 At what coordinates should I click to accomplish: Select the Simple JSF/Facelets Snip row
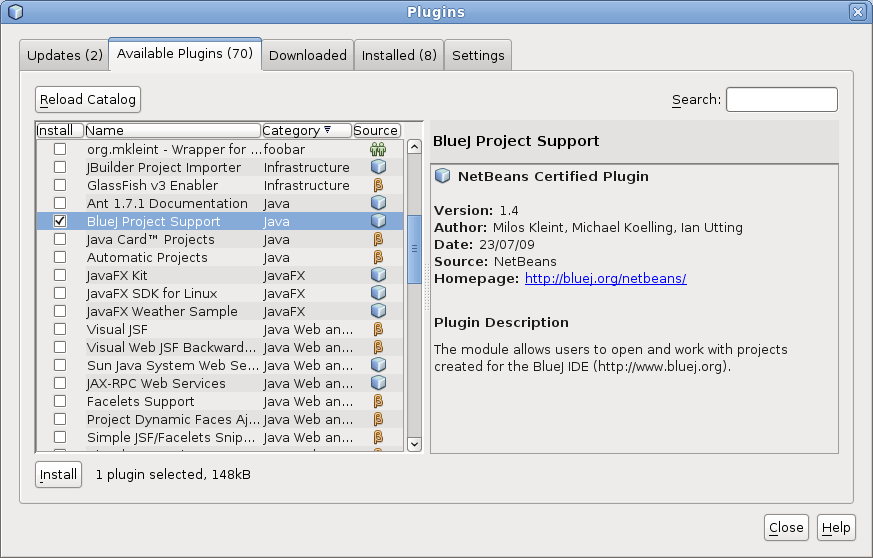pos(220,437)
